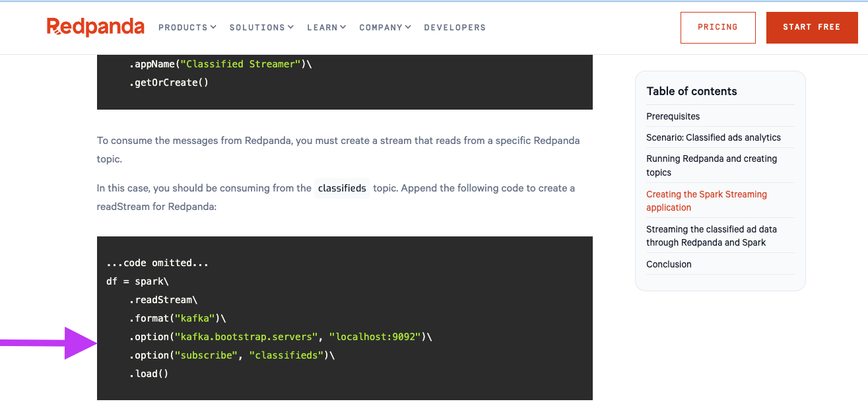Open the Prerequisites section from table of contents
The image size is (868, 420).
coord(673,116)
